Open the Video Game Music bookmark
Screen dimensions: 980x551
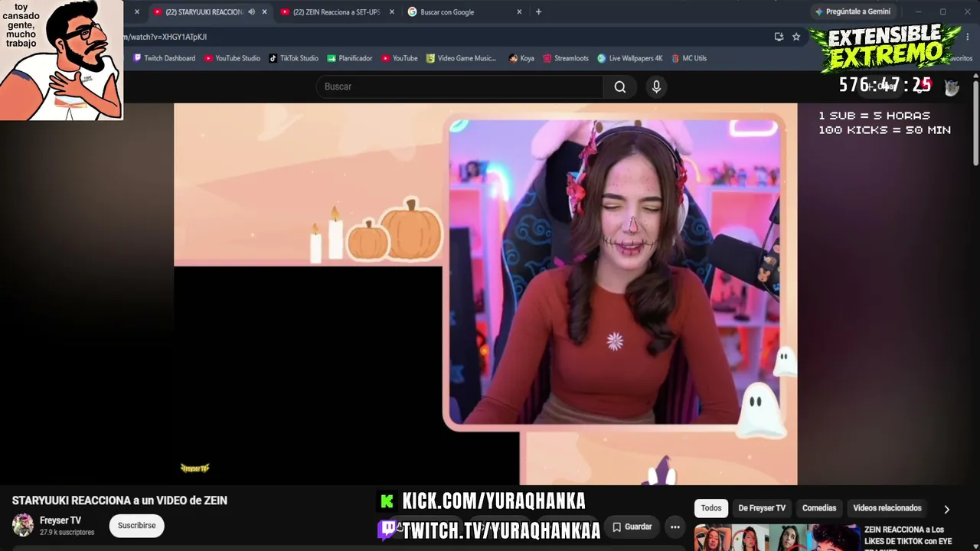(461, 58)
